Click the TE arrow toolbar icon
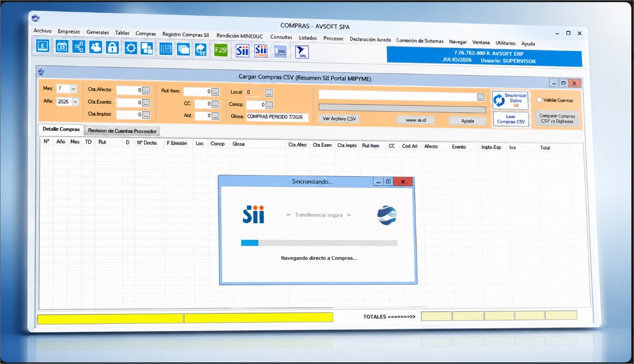634x364 pixels. [x=200, y=49]
